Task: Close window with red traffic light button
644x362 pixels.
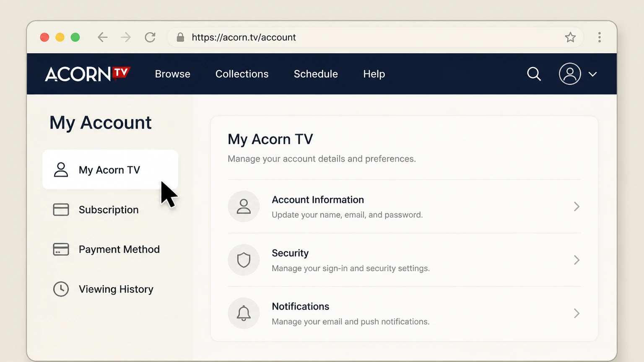Action: 44,37
